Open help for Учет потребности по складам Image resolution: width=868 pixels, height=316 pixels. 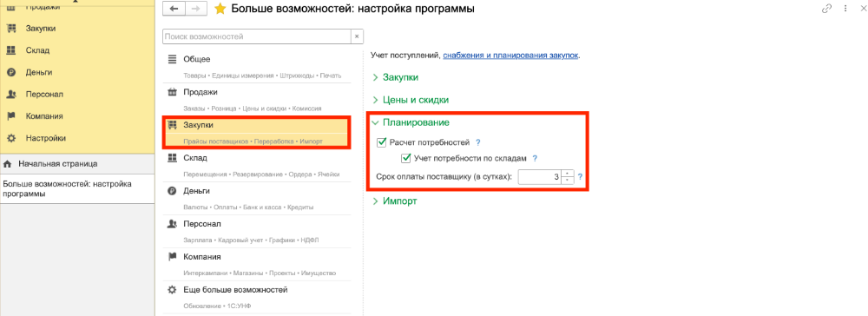[x=535, y=158]
